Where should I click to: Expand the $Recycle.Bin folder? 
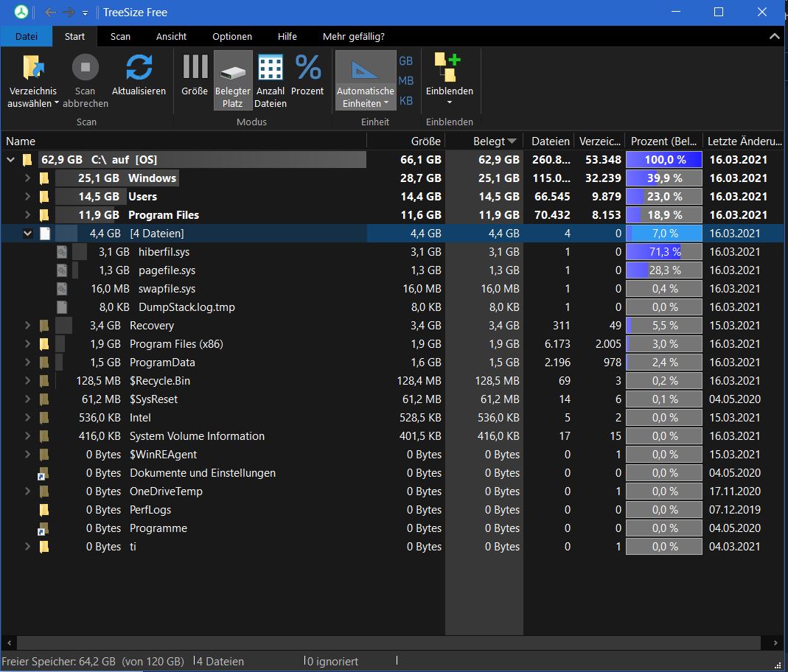click(x=27, y=381)
